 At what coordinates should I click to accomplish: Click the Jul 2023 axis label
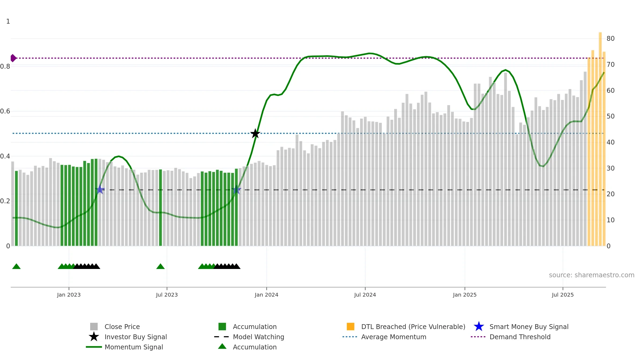click(167, 295)
